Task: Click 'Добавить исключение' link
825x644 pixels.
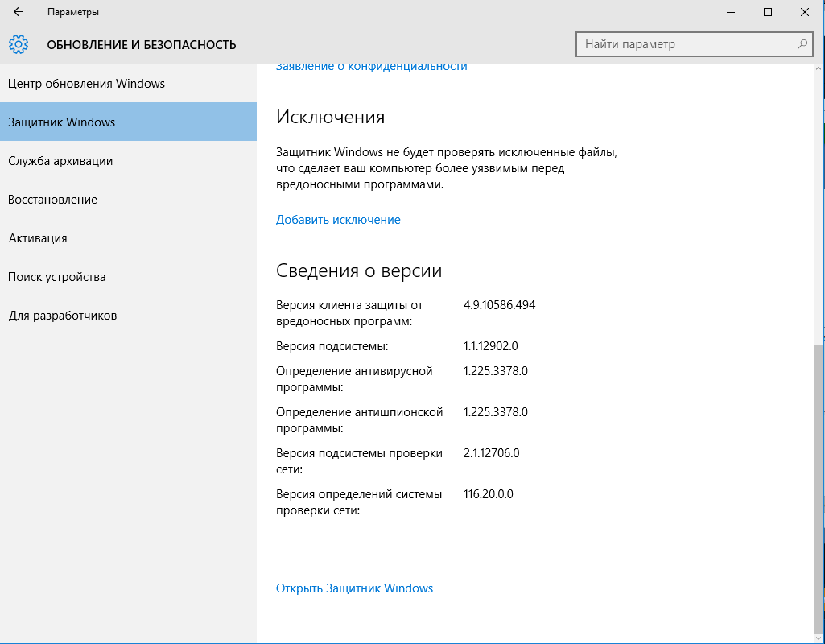Action: (x=338, y=220)
